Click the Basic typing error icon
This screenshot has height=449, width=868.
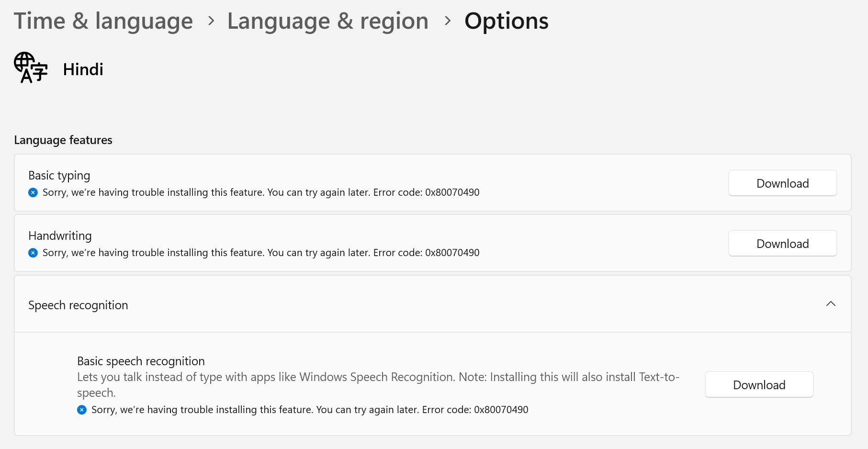[33, 192]
